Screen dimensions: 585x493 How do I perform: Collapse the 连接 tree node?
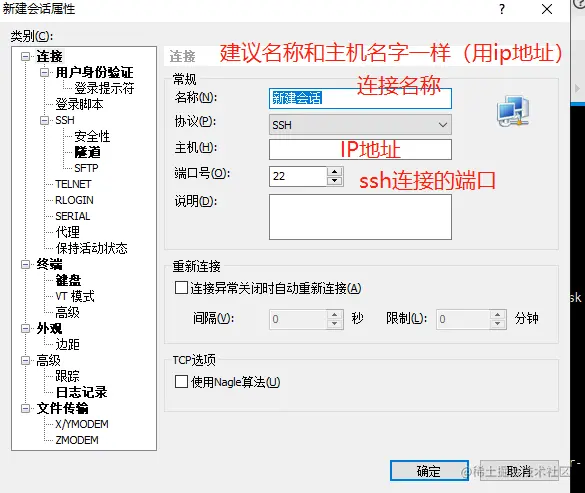pyautogui.click(x=25, y=57)
